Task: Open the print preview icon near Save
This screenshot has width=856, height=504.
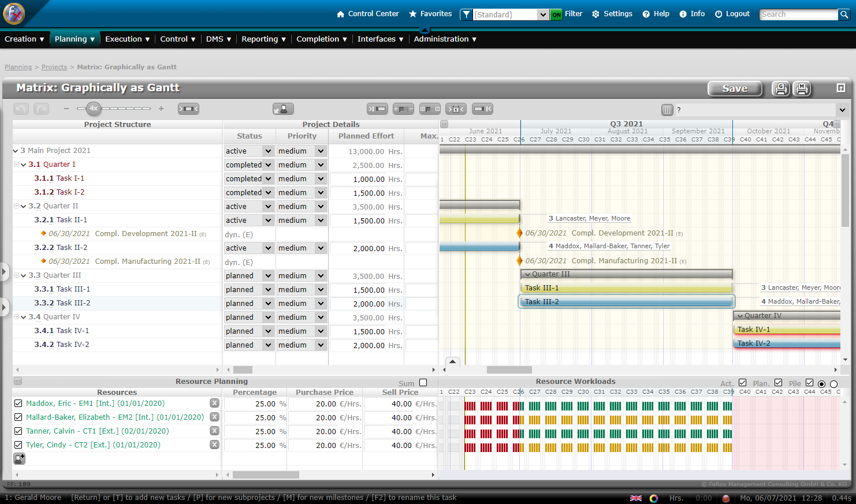Action: click(780, 89)
